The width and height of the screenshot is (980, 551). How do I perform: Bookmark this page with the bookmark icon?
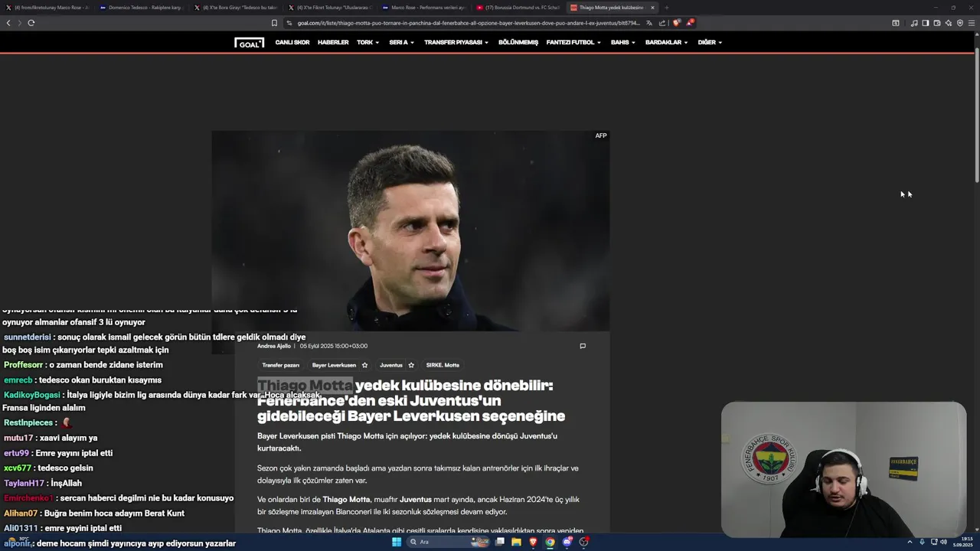(x=274, y=23)
